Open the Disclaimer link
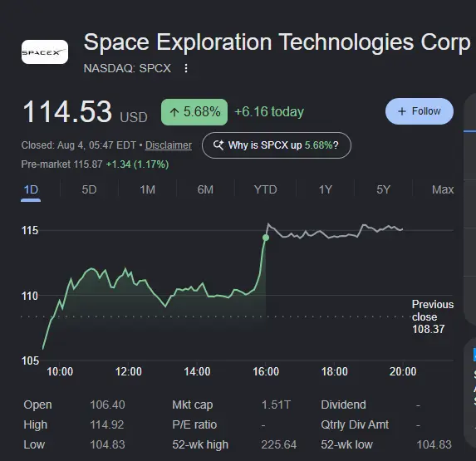476x461 pixels. pos(169,145)
